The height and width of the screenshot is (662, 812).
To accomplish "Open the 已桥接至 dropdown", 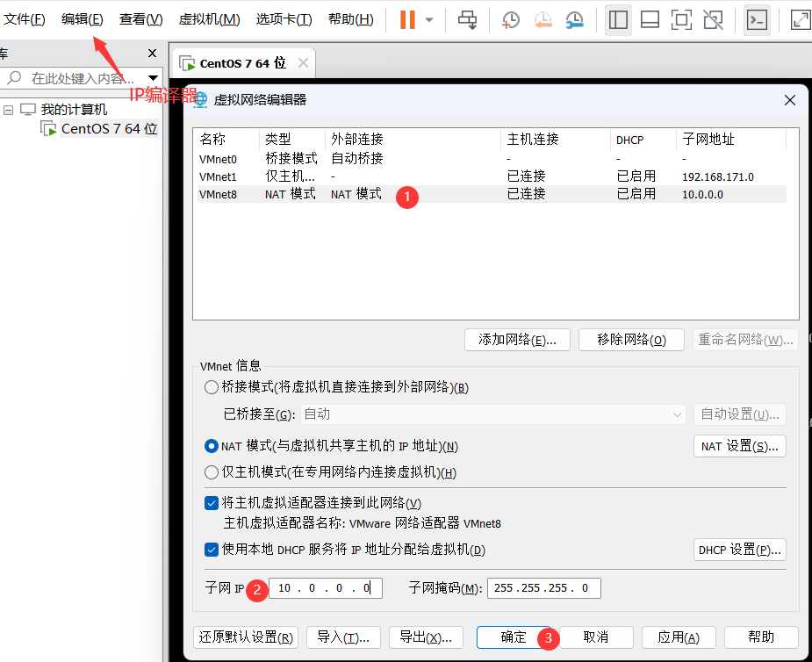I will [x=493, y=414].
